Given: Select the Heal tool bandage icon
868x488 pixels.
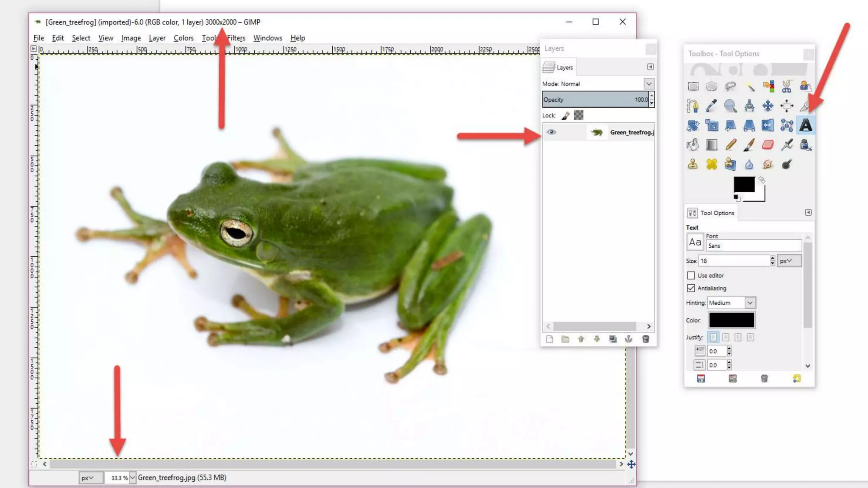Looking at the screenshot, I should (x=712, y=164).
